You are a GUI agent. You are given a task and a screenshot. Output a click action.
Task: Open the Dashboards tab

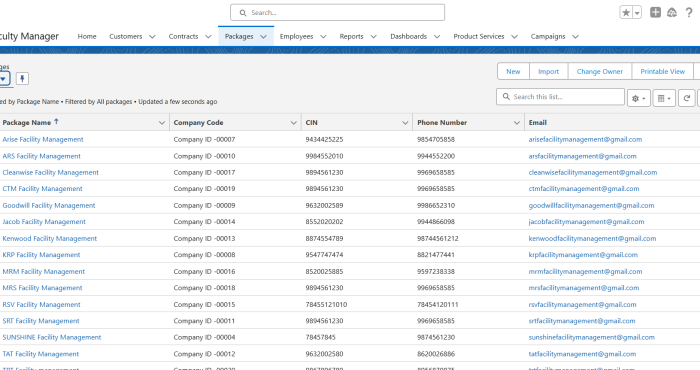coord(408,37)
